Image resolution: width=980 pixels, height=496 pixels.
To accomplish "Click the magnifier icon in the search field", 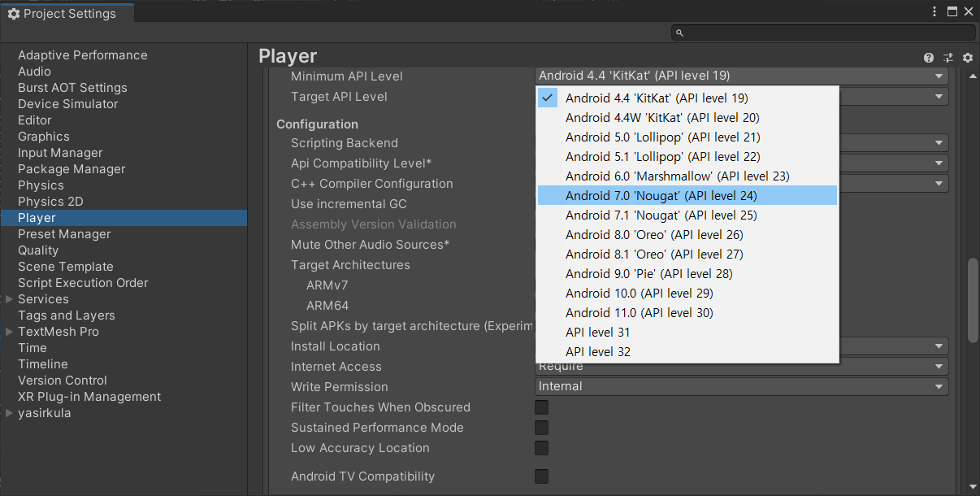I will tap(680, 33).
